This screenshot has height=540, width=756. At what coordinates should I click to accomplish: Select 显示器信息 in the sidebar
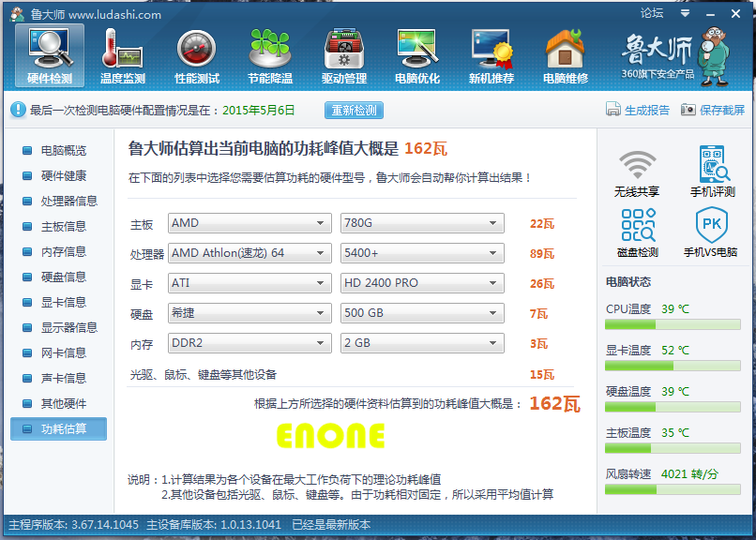[x=59, y=327]
